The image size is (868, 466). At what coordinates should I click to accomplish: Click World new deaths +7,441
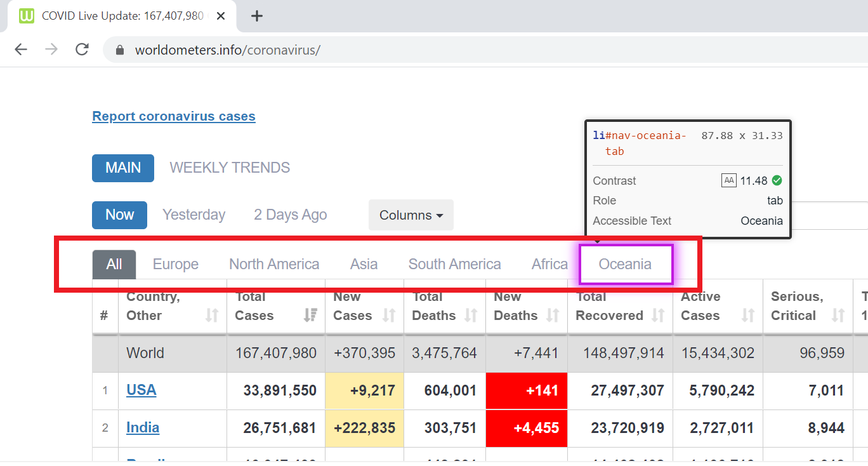[x=537, y=353]
